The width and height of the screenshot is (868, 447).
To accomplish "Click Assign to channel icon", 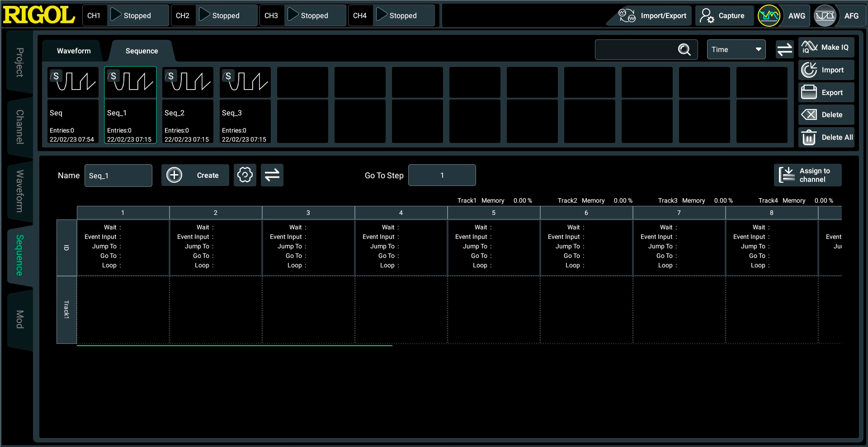I will coord(787,175).
